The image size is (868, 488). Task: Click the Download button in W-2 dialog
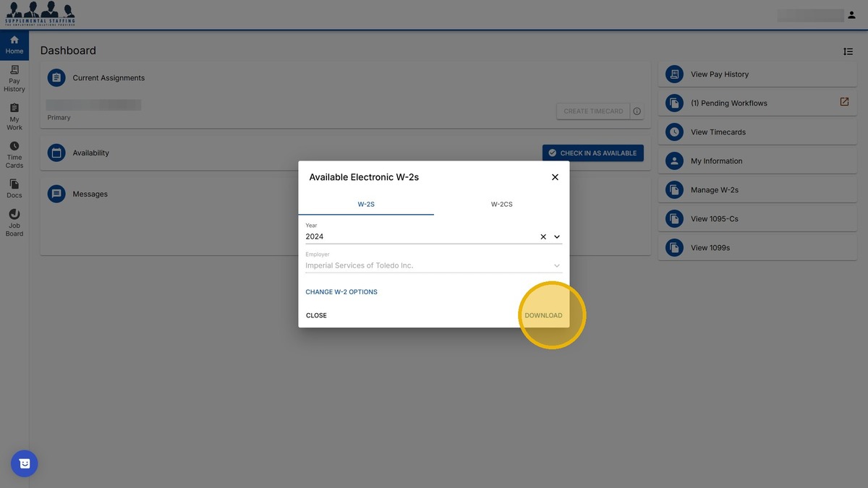pyautogui.click(x=543, y=315)
